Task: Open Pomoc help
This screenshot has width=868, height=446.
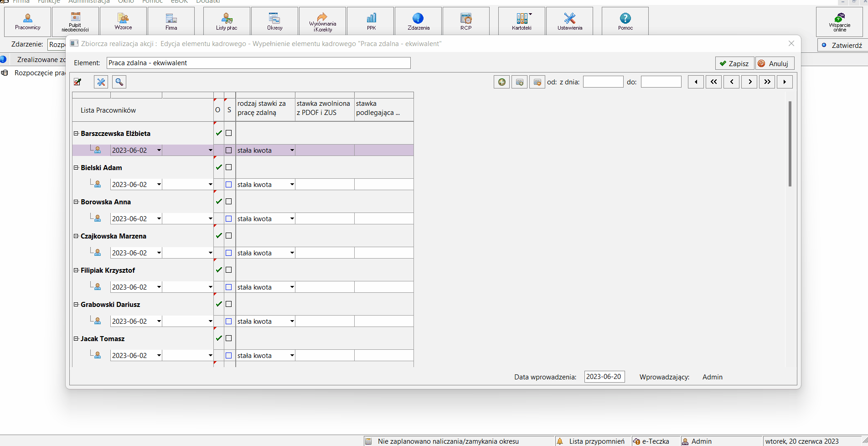Action: (x=625, y=21)
